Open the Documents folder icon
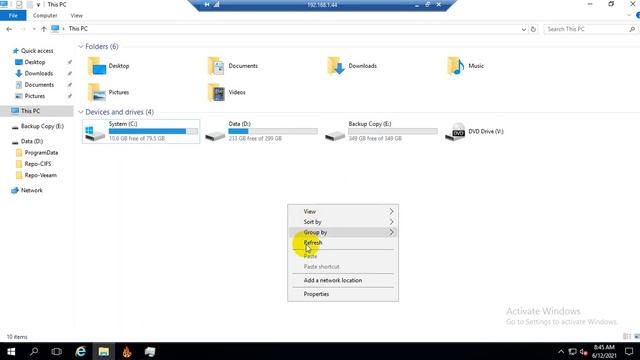This screenshot has height=360, width=640. tap(216, 66)
